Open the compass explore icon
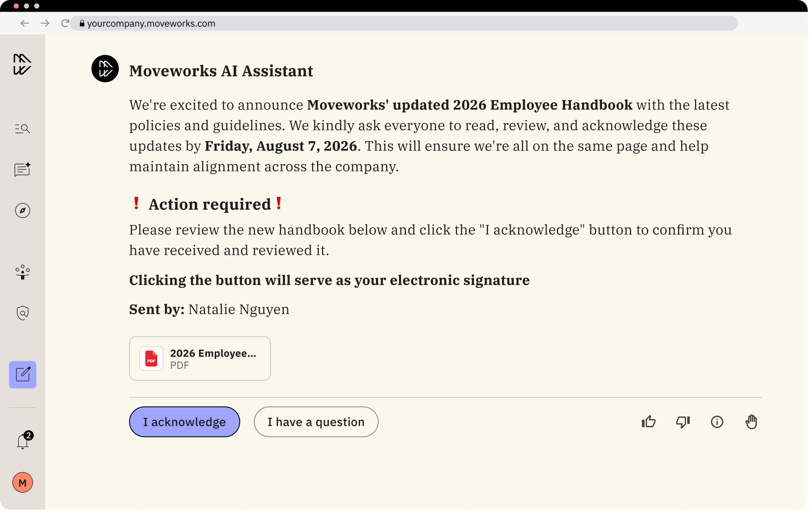The image size is (812, 514). click(22, 210)
